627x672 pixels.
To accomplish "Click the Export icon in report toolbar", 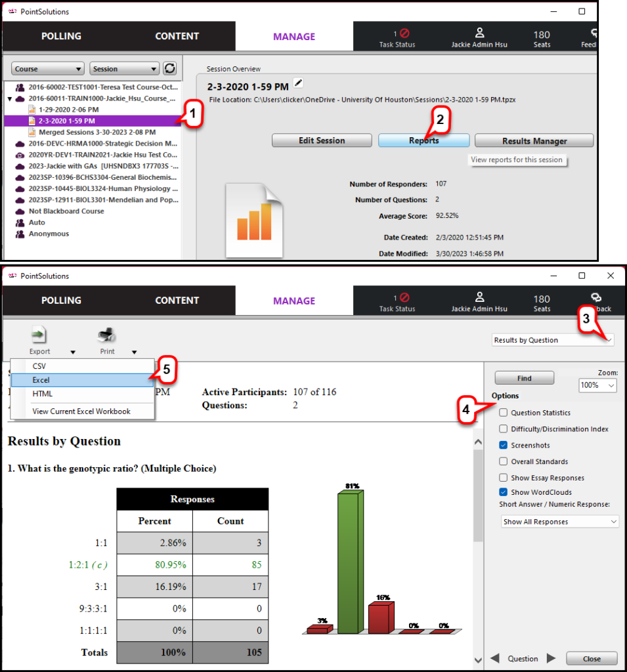I will 39,336.
